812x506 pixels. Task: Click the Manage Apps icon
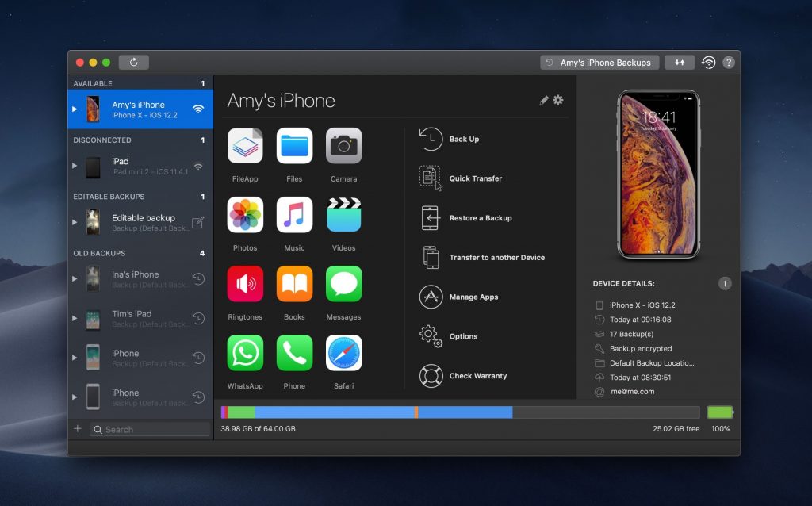430,297
